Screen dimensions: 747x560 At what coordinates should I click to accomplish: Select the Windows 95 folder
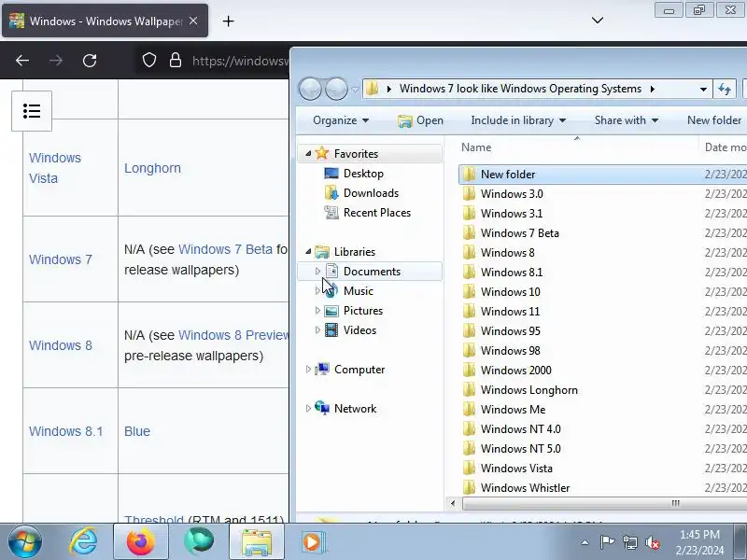tap(510, 331)
